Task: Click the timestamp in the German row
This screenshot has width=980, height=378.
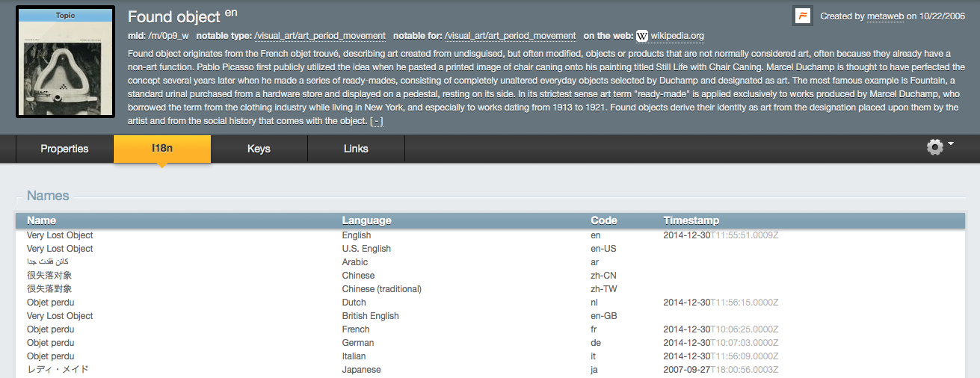Action: click(x=721, y=343)
